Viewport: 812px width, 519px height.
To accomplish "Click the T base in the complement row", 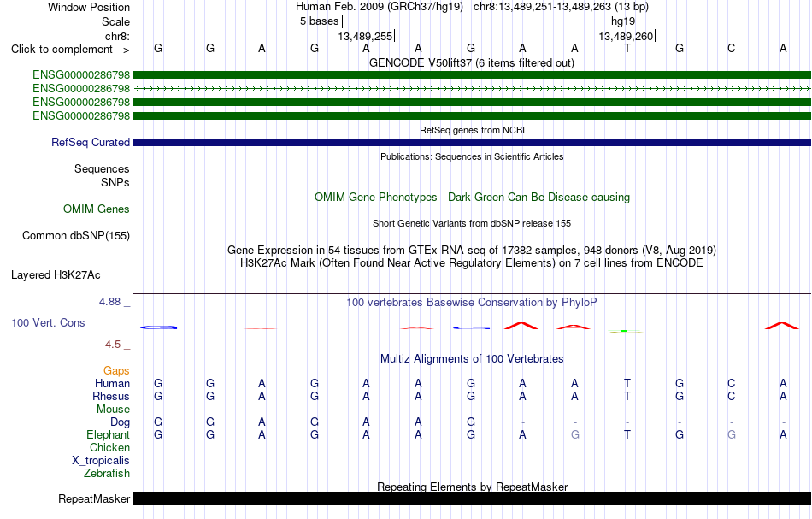I will pos(627,48).
